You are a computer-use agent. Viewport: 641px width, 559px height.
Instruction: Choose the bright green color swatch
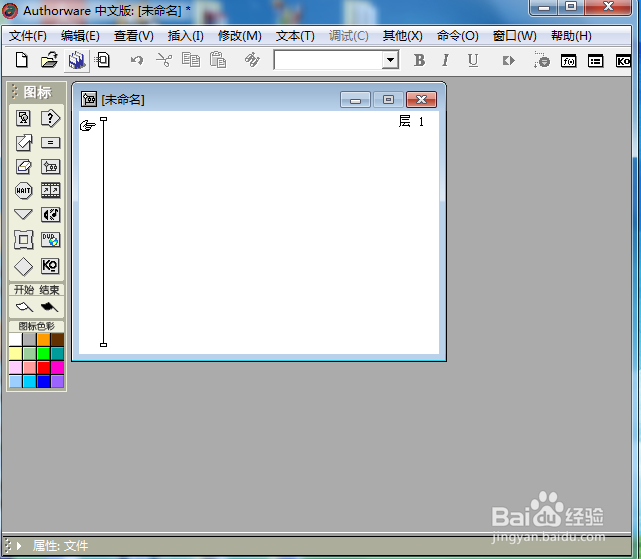pos(43,354)
